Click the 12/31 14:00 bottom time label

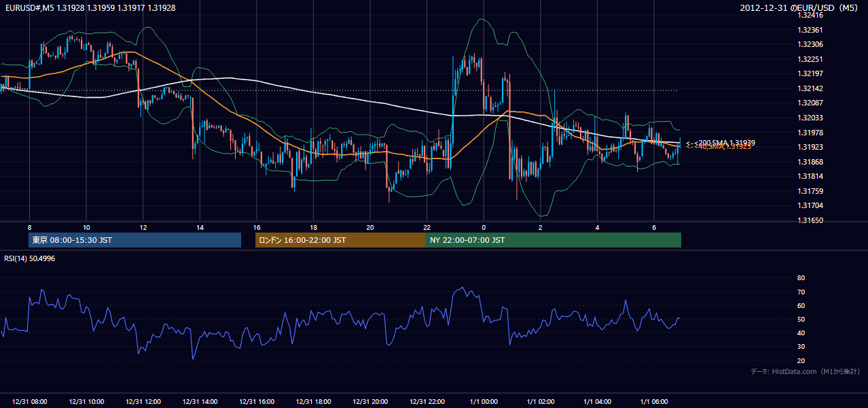pos(200,402)
